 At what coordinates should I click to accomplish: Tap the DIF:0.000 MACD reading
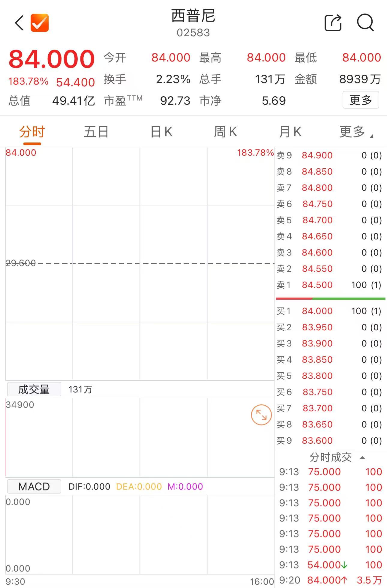pyautogui.click(x=89, y=487)
